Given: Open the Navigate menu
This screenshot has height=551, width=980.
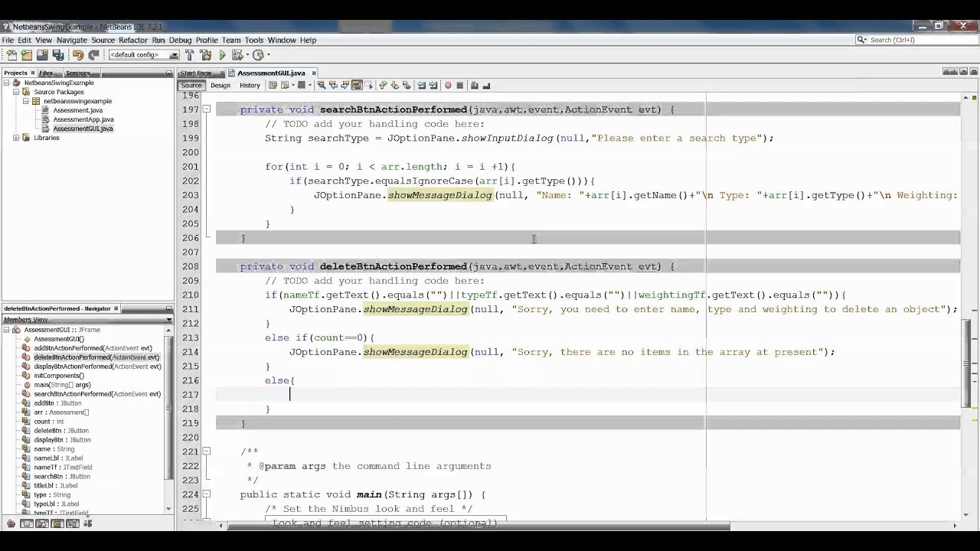Looking at the screenshot, I should (x=71, y=40).
